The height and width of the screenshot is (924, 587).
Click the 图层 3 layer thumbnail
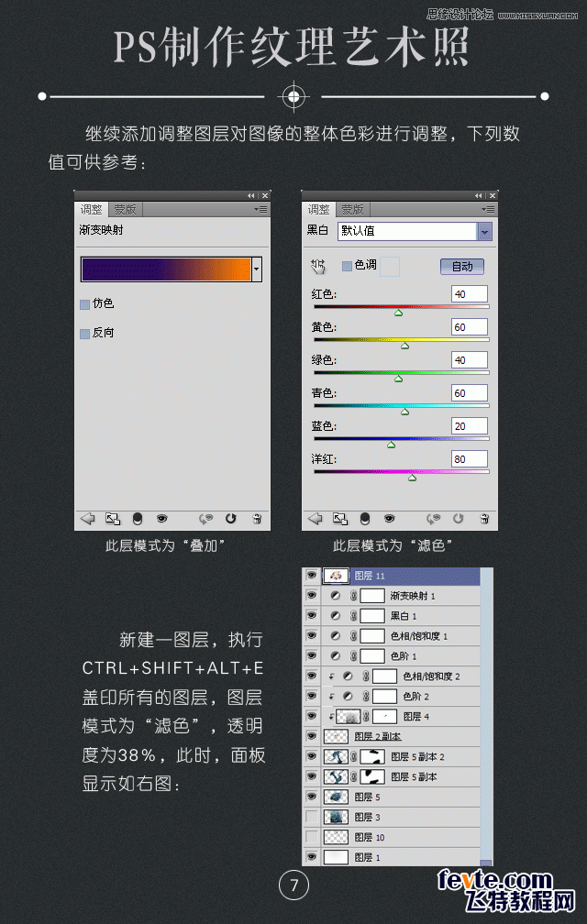pyautogui.click(x=336, y=817)
